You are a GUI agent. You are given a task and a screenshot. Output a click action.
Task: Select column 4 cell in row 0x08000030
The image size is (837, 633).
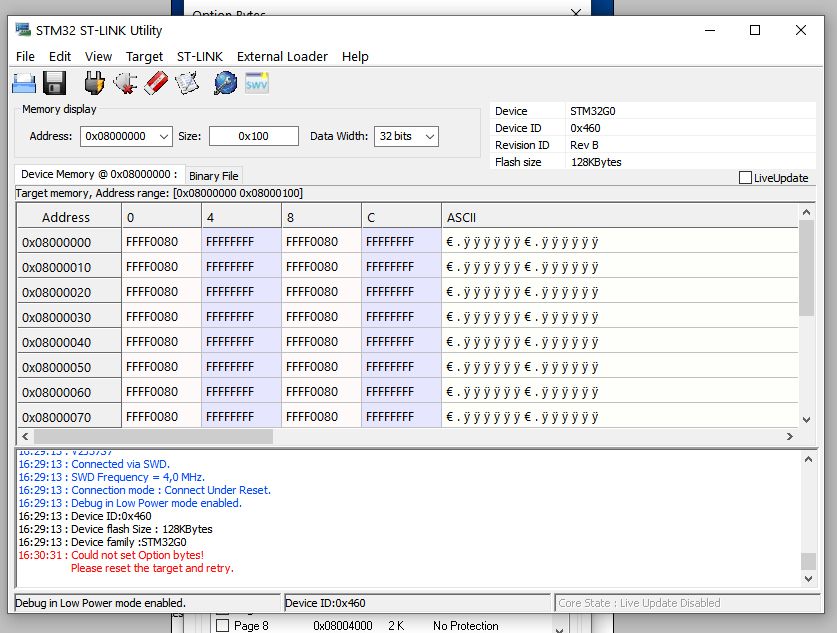pyautogui.click(x=241, y=317)
